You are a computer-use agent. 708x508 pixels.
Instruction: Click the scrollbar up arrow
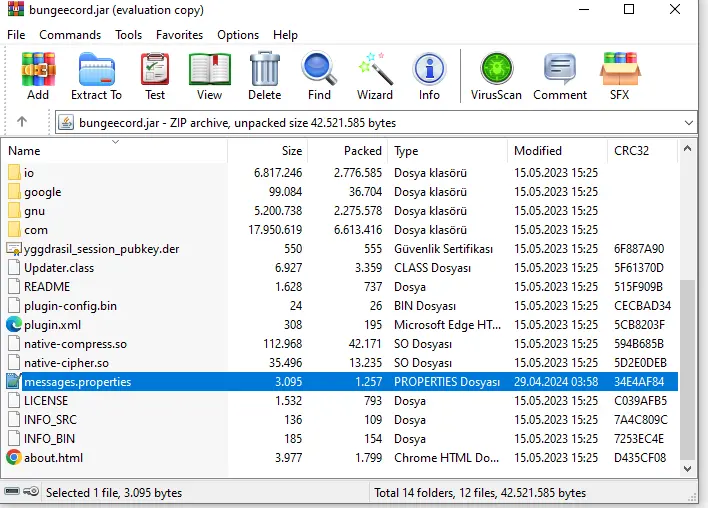tap(687, 149)
